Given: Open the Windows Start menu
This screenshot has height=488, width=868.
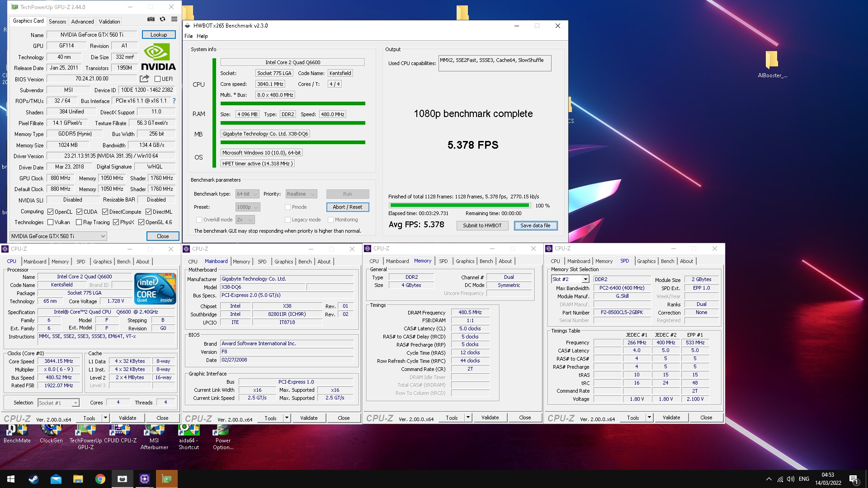Looking at the screenshot, I should (x=11, y=479).
